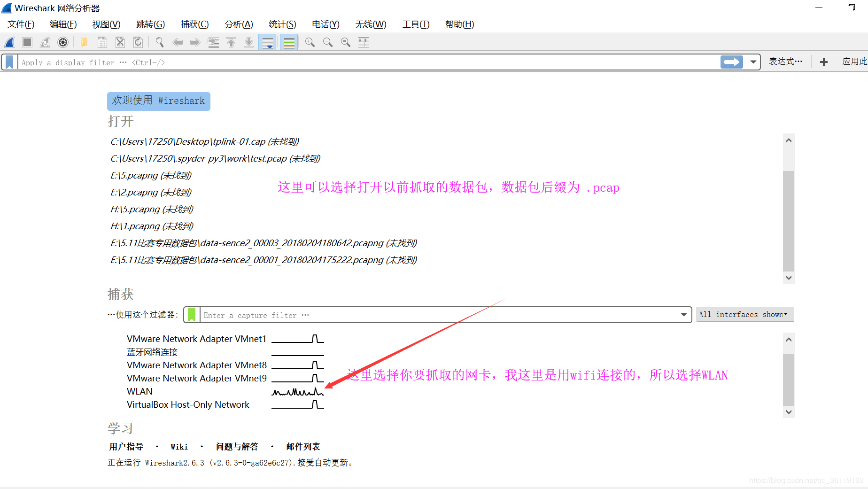868x489 pixels.
Task: Click the green capture filter bookmark icon
Action: coord(192,315)
